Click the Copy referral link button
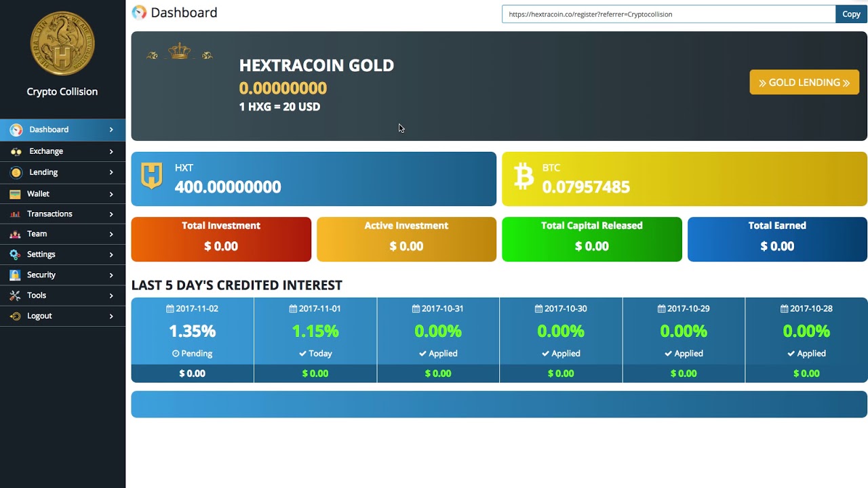The height and width of the screenshot is (488, 868). click(851, 14)
